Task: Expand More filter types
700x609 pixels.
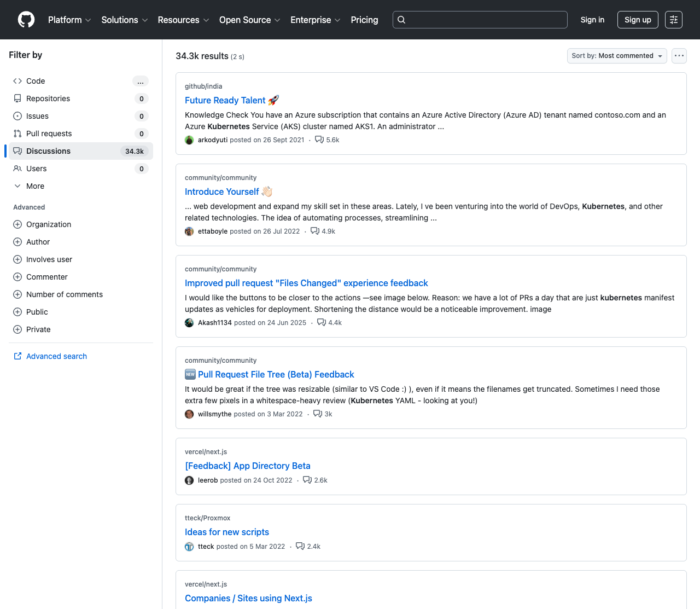Action: click(81, 186)
